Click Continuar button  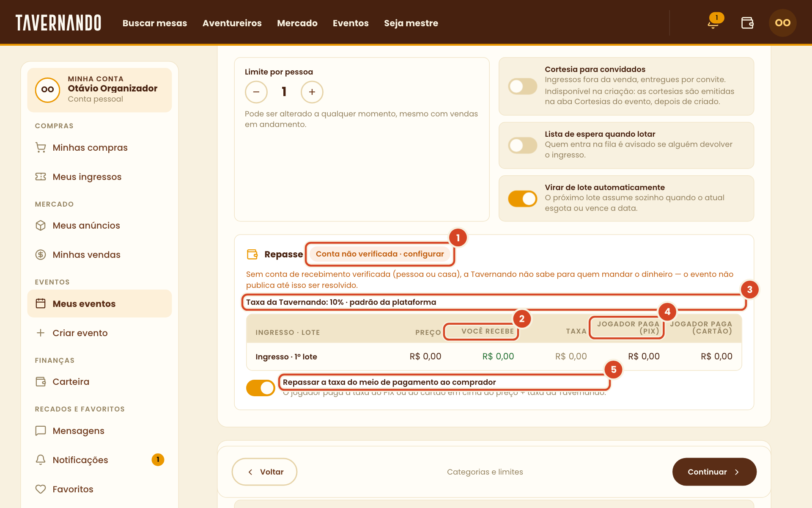[x=714, y=472]
